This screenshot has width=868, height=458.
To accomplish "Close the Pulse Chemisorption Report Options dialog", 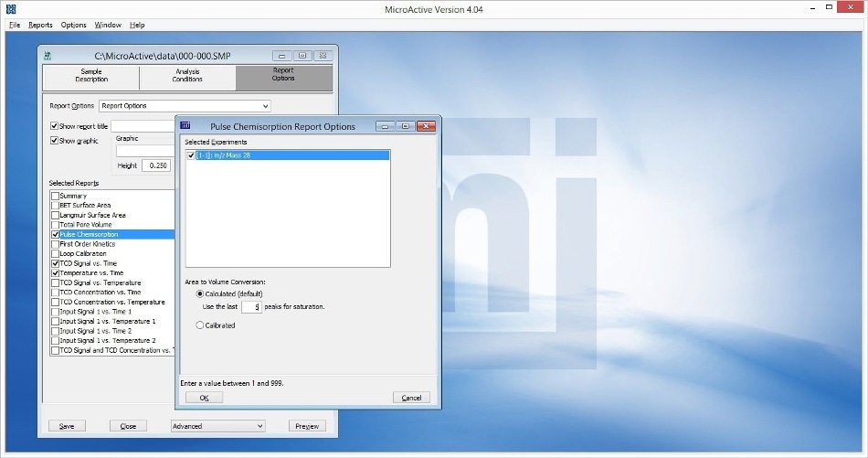I will (426, 126).
